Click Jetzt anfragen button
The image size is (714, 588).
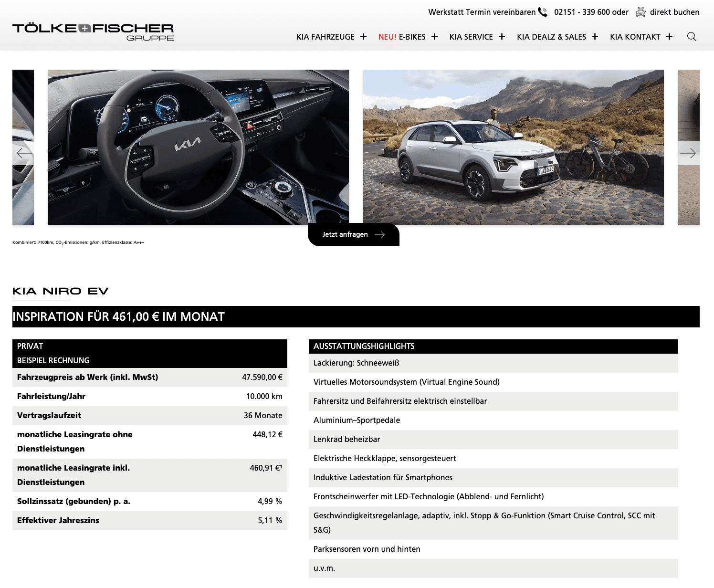[x=354, y=234]
